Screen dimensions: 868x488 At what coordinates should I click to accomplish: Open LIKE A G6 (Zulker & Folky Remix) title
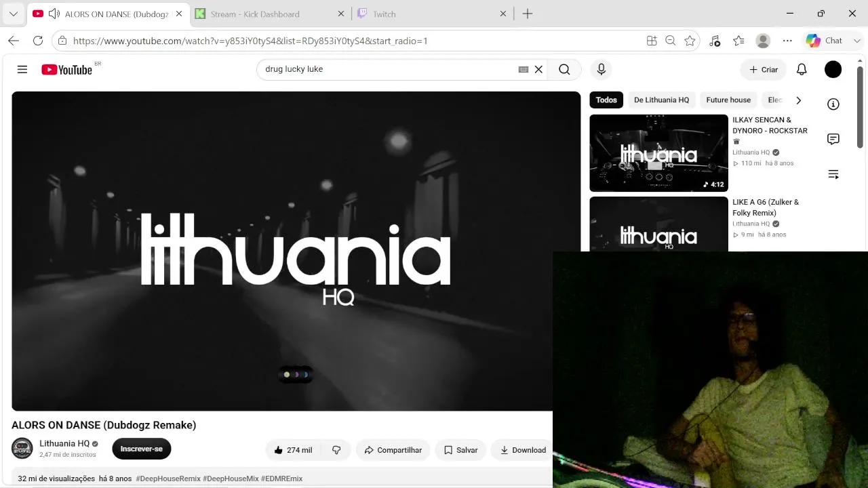coord(766,207)
